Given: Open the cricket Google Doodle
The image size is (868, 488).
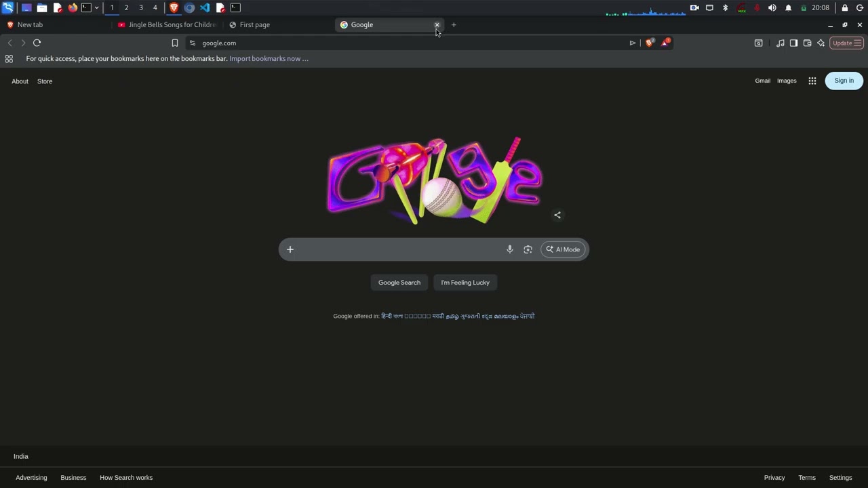Looking at the screenshot, I should click(435, 180).
